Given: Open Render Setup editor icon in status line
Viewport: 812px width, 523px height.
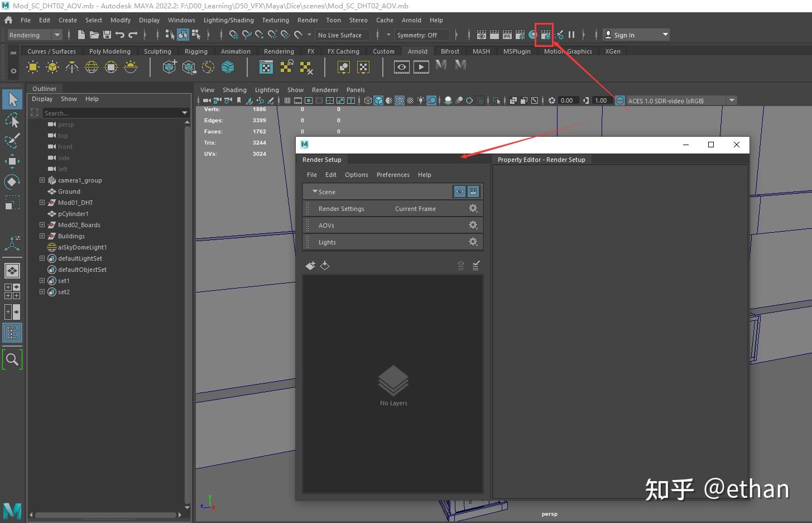Looking at the screenshot, I should 545,35.
